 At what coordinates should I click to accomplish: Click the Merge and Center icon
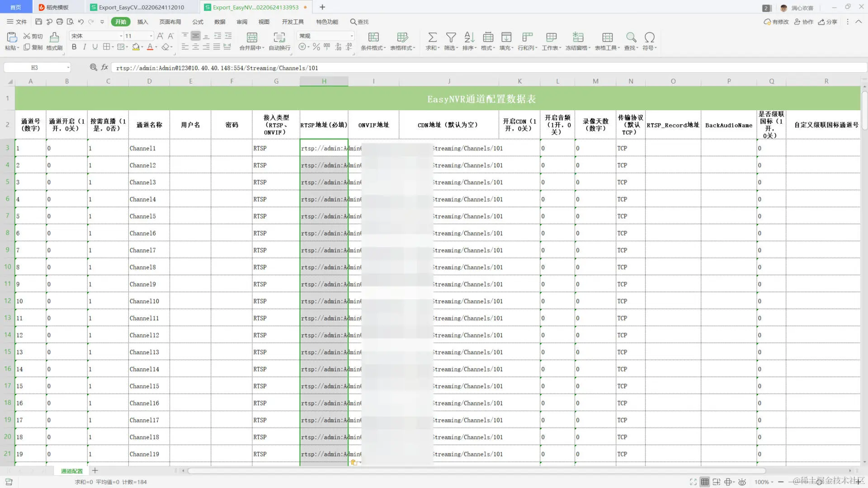pos(252,38)
